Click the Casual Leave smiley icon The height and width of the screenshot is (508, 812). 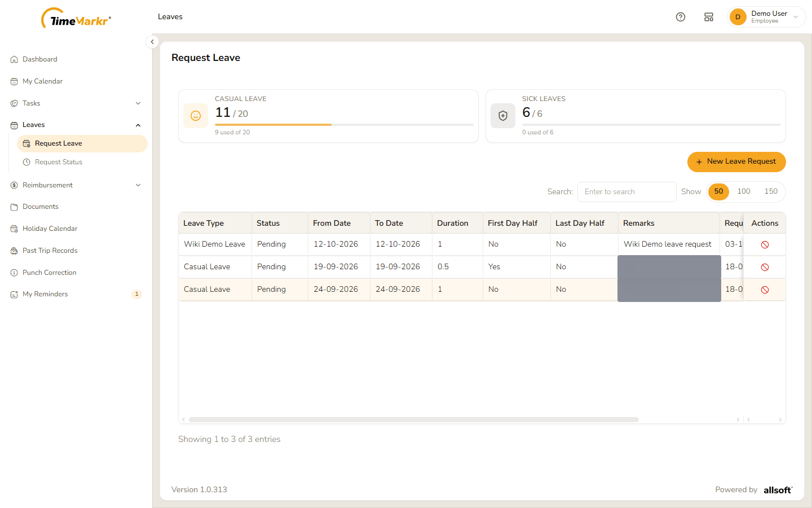coord(196,116)
